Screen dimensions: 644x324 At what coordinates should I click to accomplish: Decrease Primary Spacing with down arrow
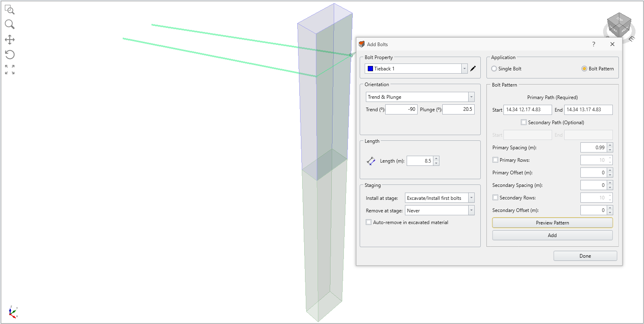pyautogui.click(x=610, y=150)
